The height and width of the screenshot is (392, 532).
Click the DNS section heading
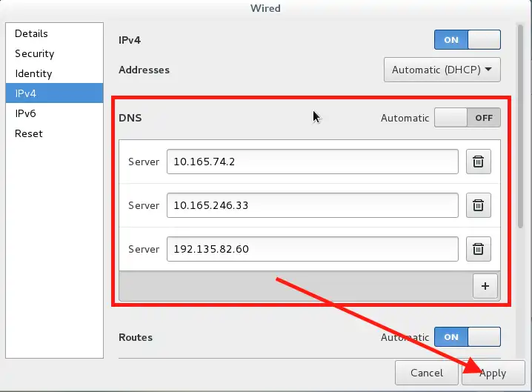coord(130,118)
